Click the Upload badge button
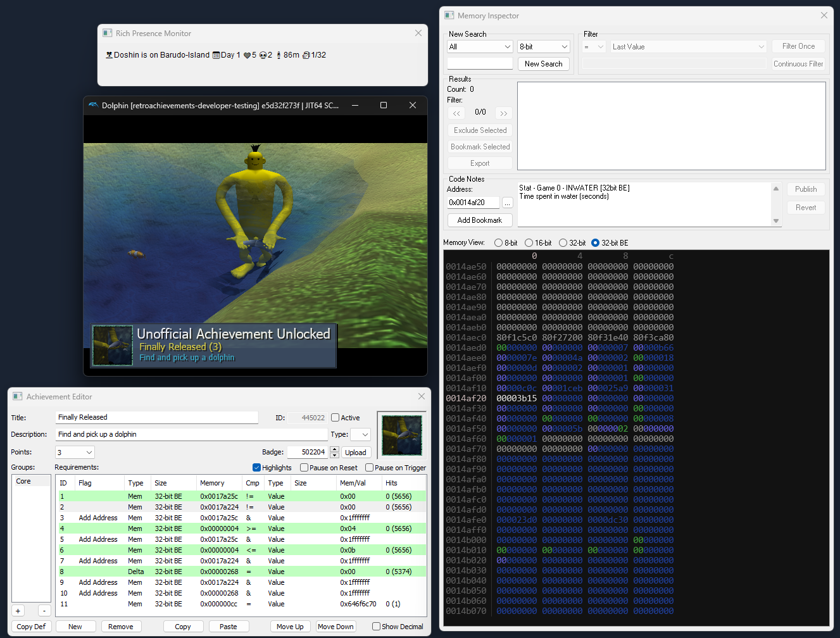 356,453
